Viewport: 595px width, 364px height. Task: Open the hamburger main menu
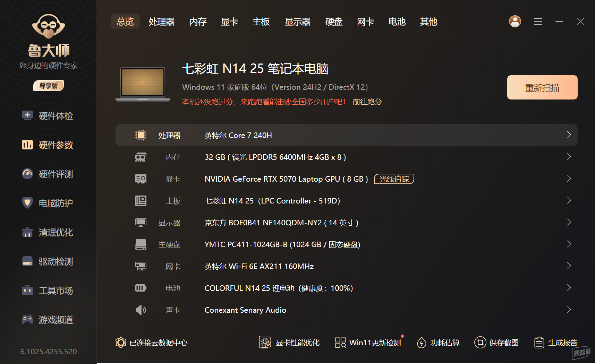(538, 21)
